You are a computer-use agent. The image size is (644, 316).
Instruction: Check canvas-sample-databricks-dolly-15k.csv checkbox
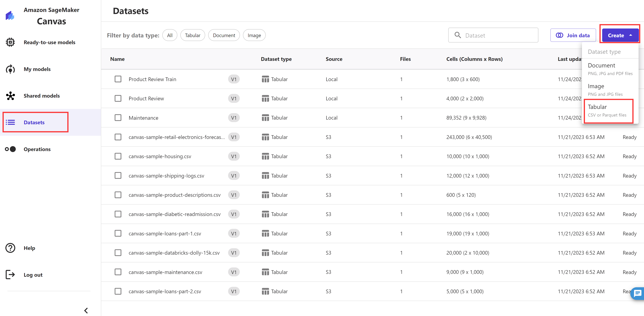coord(118,253)
